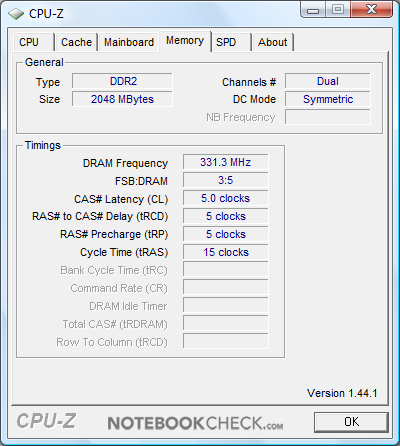Close the CPU-Z window
The width and height of the screenshot is (400, 446).
coord(371,10)
